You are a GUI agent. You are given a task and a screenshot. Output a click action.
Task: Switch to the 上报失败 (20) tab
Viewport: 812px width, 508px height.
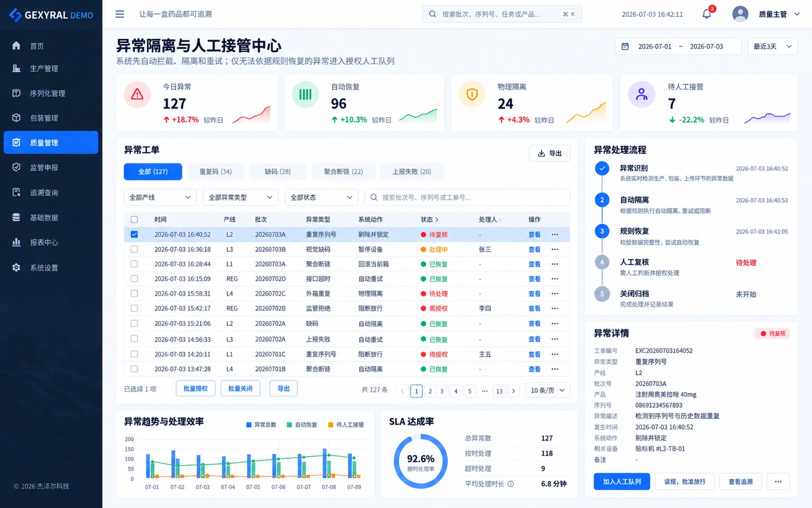(412, 172)
